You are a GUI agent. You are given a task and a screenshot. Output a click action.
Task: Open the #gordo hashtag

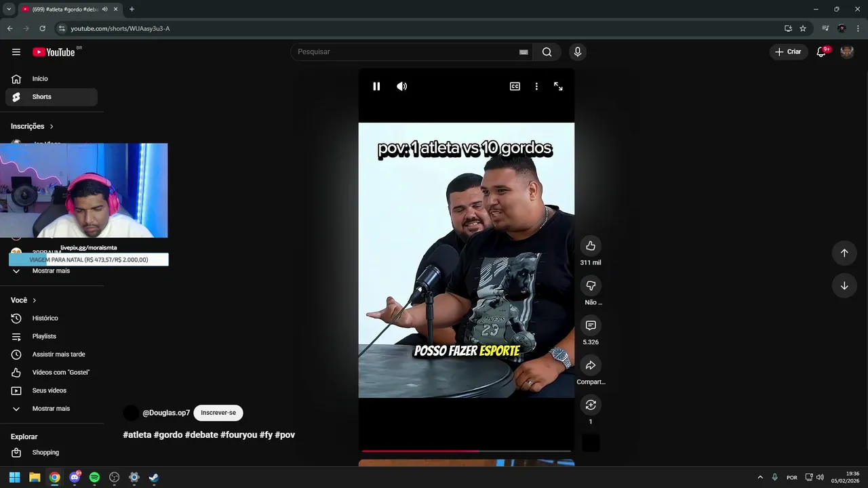tap(168, 435)
